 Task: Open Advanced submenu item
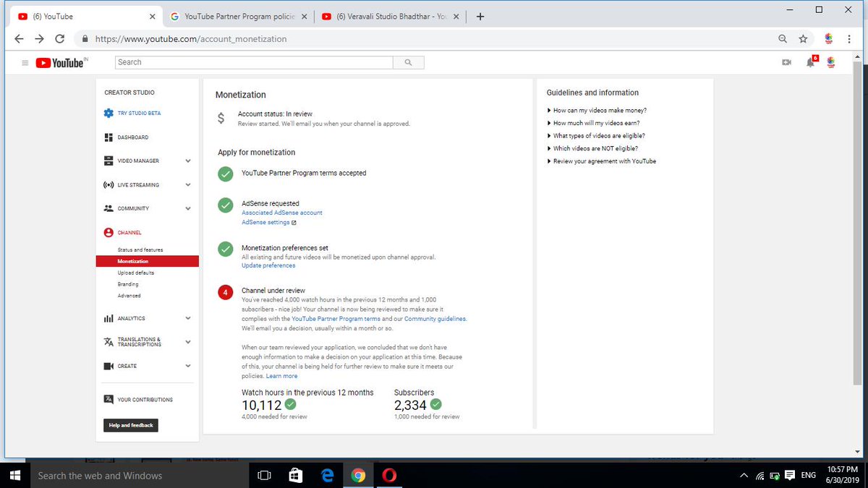[x=129, y=296]
